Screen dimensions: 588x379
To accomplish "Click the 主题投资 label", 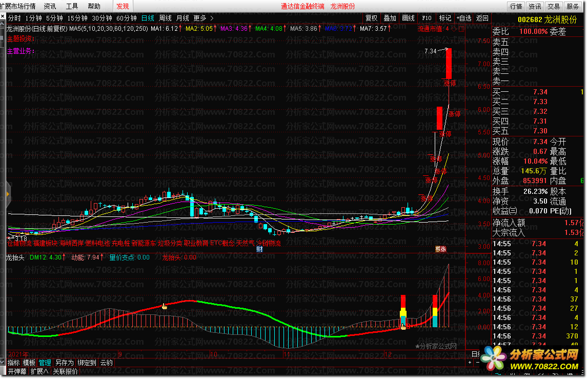I will click(x=21, y=38).
